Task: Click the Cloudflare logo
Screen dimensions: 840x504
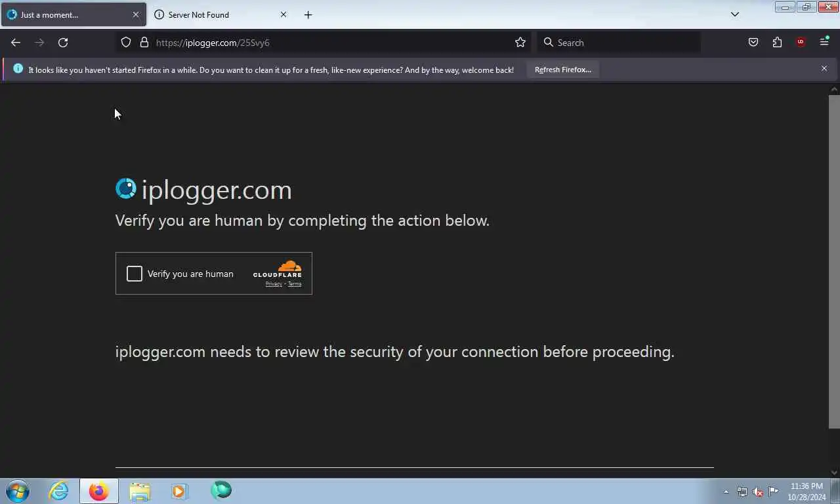Action: [278, 269]
